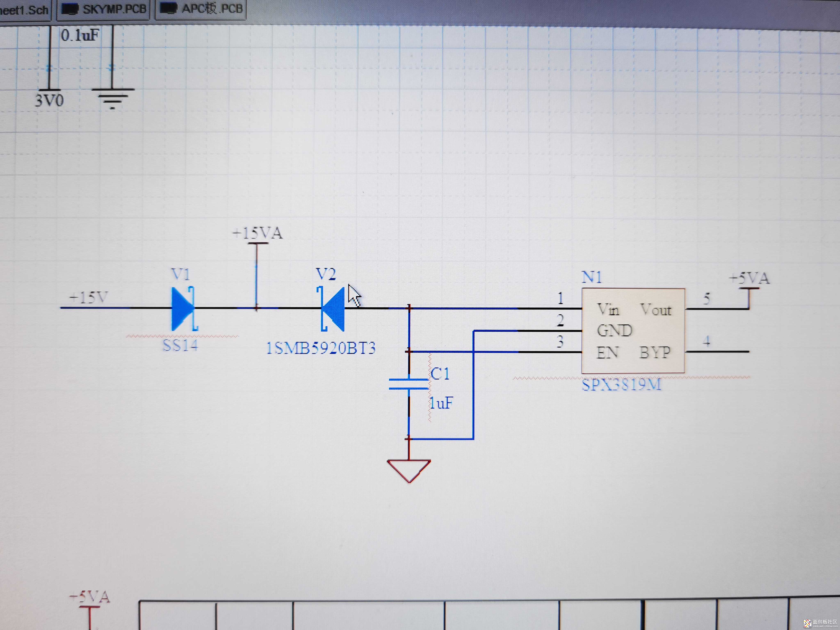Select the BYP pin 4 wire stub
The height and width of the screenshot is (630, 840).
(x=717, y=352)
